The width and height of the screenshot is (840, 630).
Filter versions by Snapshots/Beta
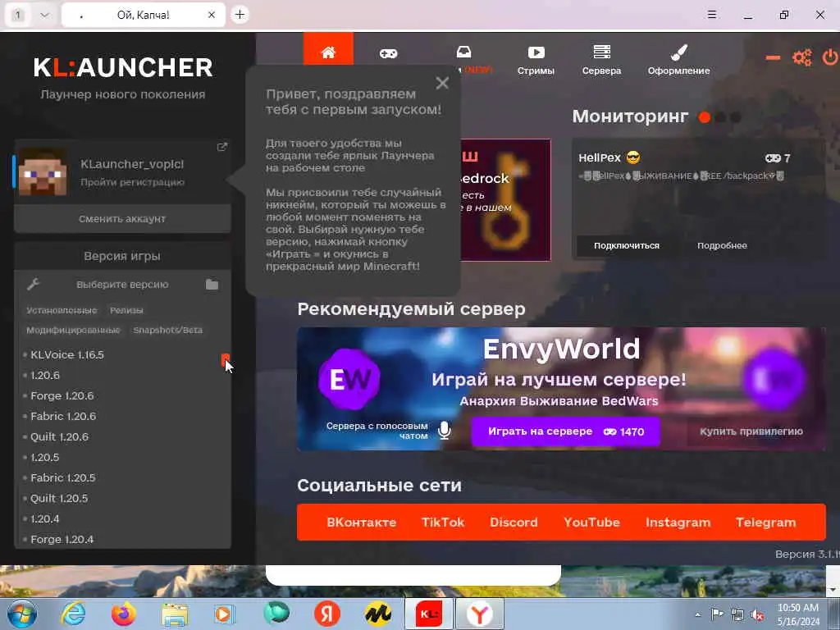(167, 330)
